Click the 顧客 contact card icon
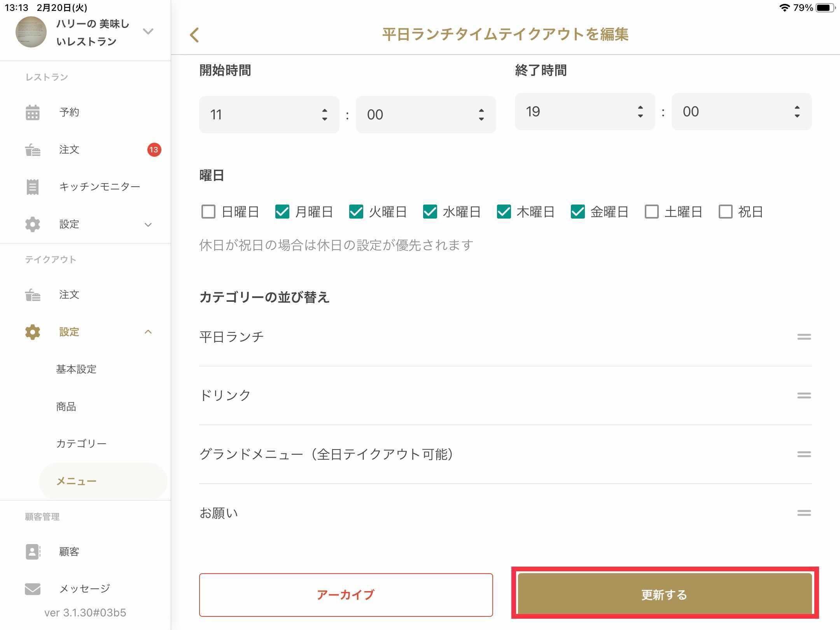 (x=33, y=551)
